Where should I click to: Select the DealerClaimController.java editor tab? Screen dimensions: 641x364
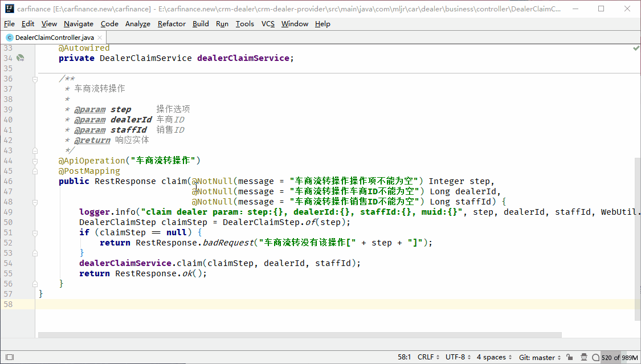[x=55, y=38]
